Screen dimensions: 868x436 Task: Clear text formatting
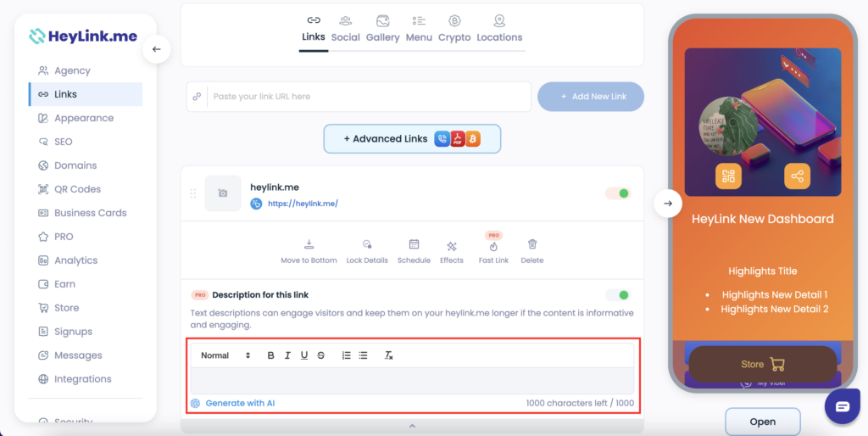click(388, 355)
